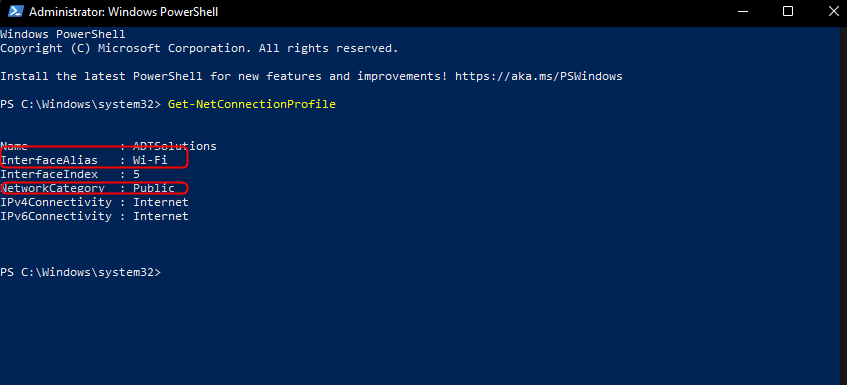Click the Wi-Fi interface alias value
This screenshot has height=385, width=847.
150,160
